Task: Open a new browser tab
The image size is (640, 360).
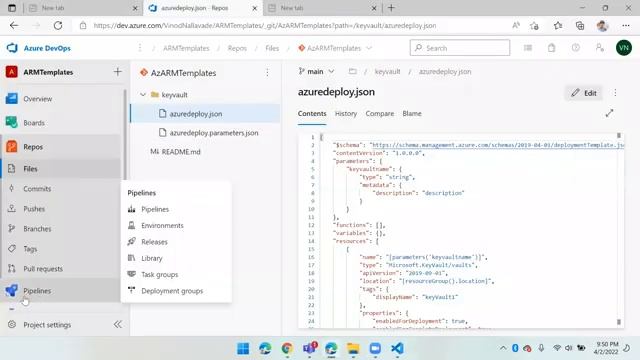Action: 391,8
